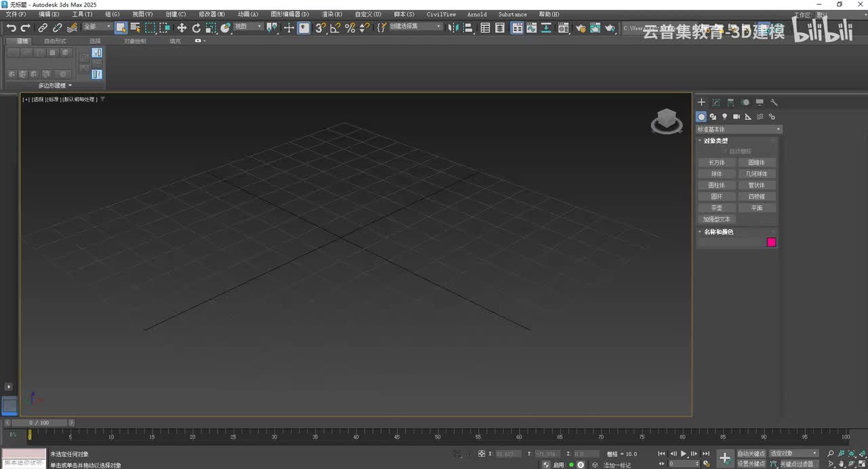Click the Select and Link chain icon

[43, 28]
